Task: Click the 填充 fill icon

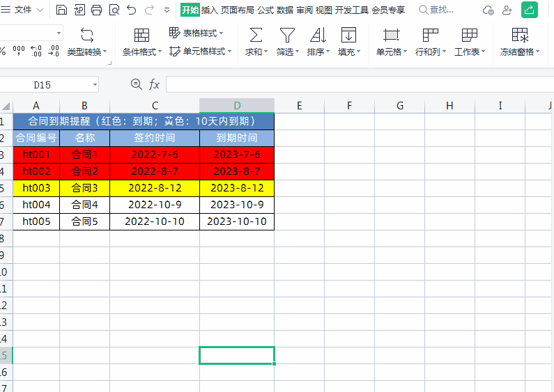Action: tap(348, 36)
